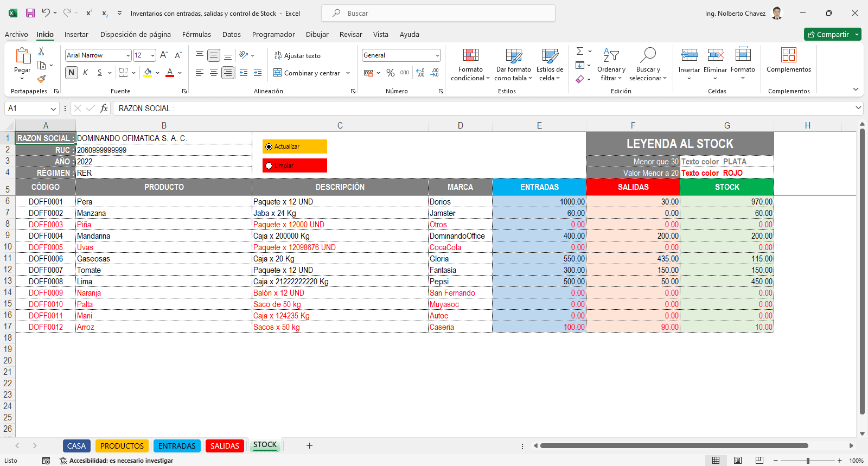This screenshot has width=868, height=466.
Task: Click the Format Painter brush icon
Action: pos(41,79)
